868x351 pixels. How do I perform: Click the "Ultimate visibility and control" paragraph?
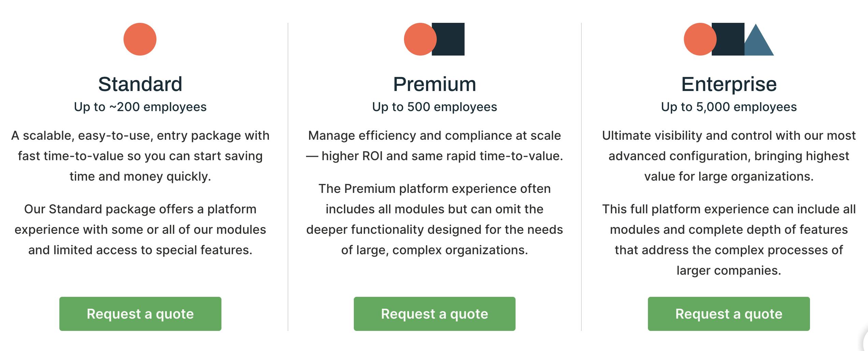(x=729, y=156)
